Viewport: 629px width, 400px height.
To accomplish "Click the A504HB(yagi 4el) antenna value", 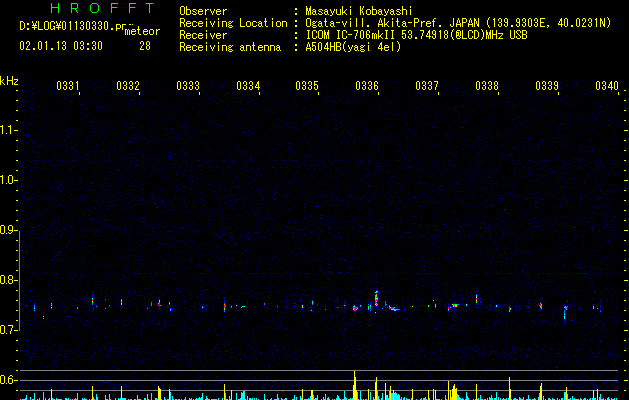I will [x=353, y=47].
